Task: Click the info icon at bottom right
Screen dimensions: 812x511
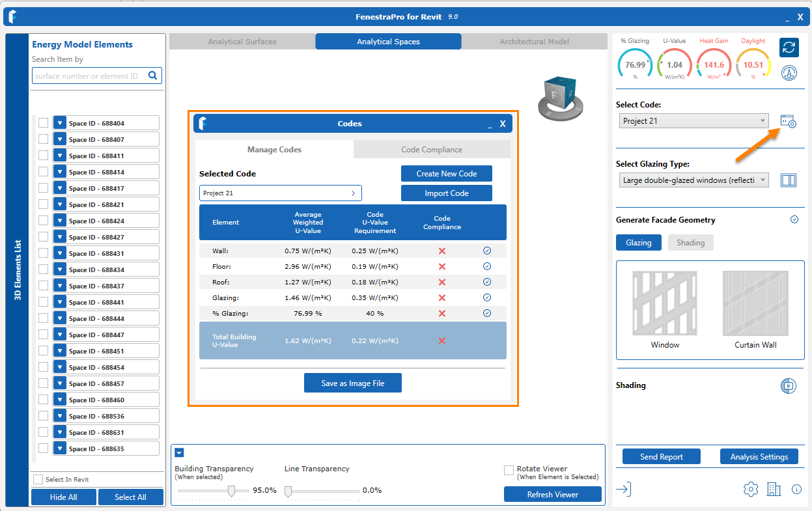Action: (796, 490)
